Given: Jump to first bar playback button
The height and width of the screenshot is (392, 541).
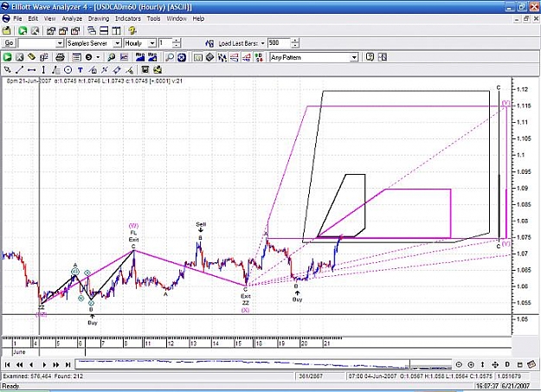Looking at the screenshot, I should pyautogui.click(x=7, y=364).
